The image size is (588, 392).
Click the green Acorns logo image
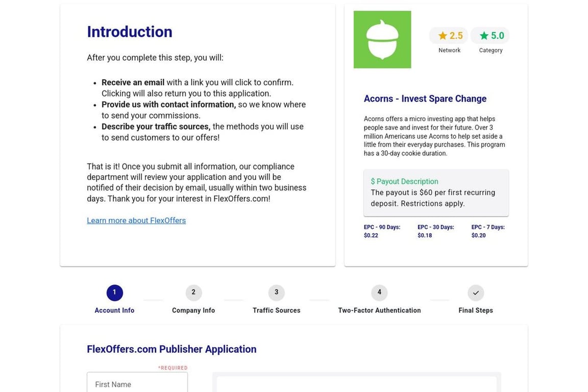(x=382, y=39)
